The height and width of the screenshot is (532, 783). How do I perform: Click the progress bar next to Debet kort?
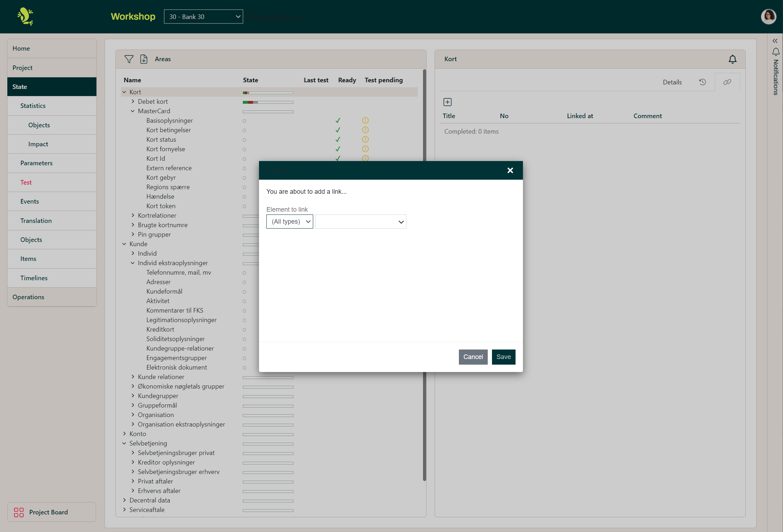[268, 102]
